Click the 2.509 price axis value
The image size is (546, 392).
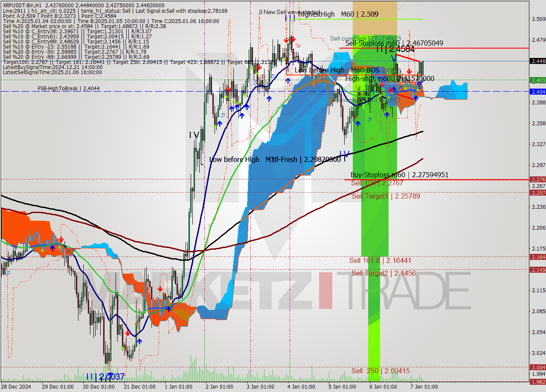click(538, 19)
